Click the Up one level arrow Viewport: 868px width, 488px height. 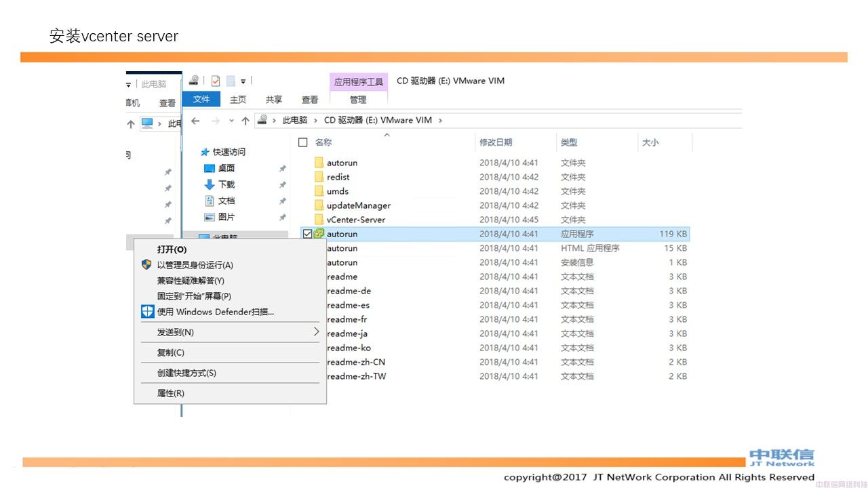pyautogui.click(x=245, y=121)
